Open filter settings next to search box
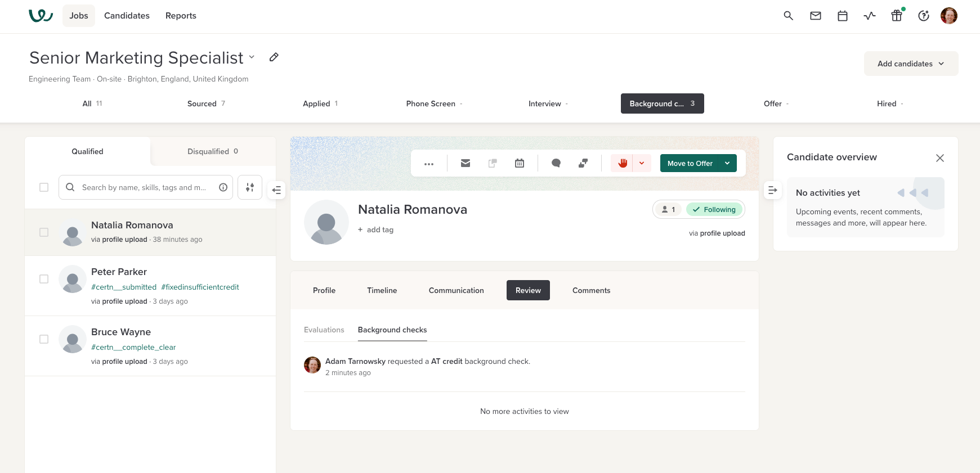980x473 pixels. coord(249,187)
